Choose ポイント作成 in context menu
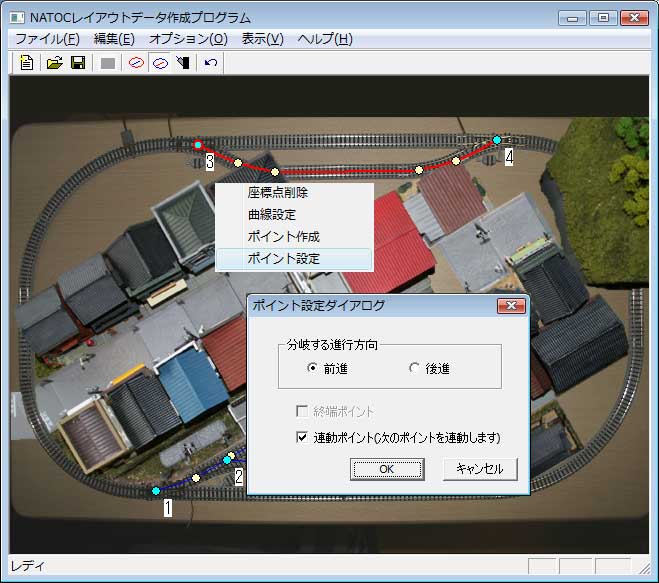This screenshot has height=583, width=659. point(294,237)
